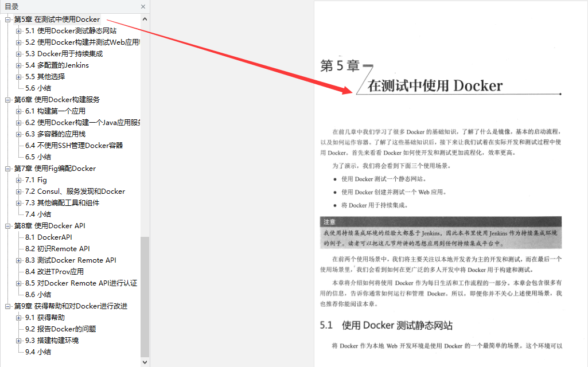
Task: Expand the 6.2 使用Docker构建一个Java应用 node
Action: pyautogui.click(x=18, y=123)
